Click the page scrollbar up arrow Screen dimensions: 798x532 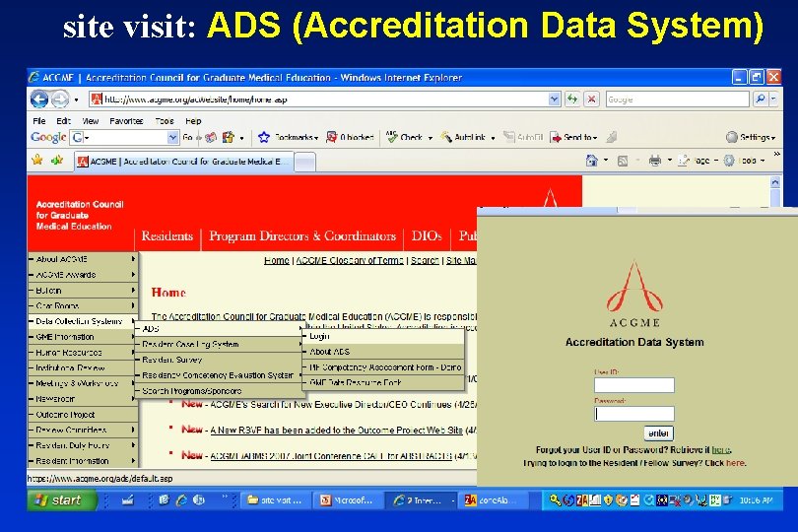pyautogui.click(x=774, y=181)
